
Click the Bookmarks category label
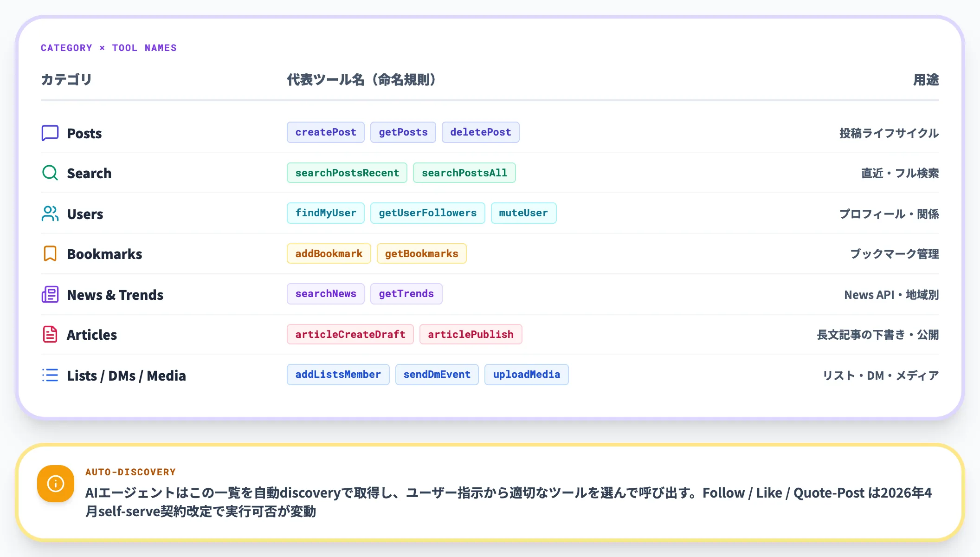coord(105,254)
